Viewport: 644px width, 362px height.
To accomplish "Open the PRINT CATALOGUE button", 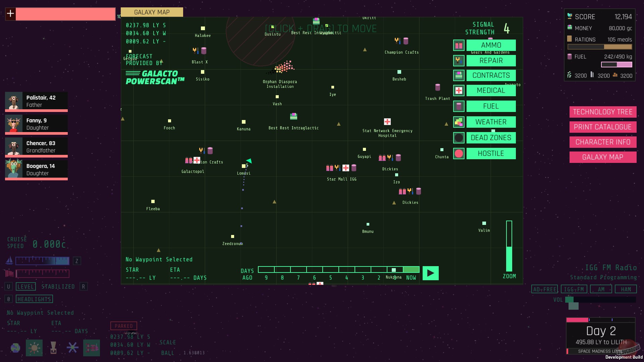I will (x=602, y=127).
